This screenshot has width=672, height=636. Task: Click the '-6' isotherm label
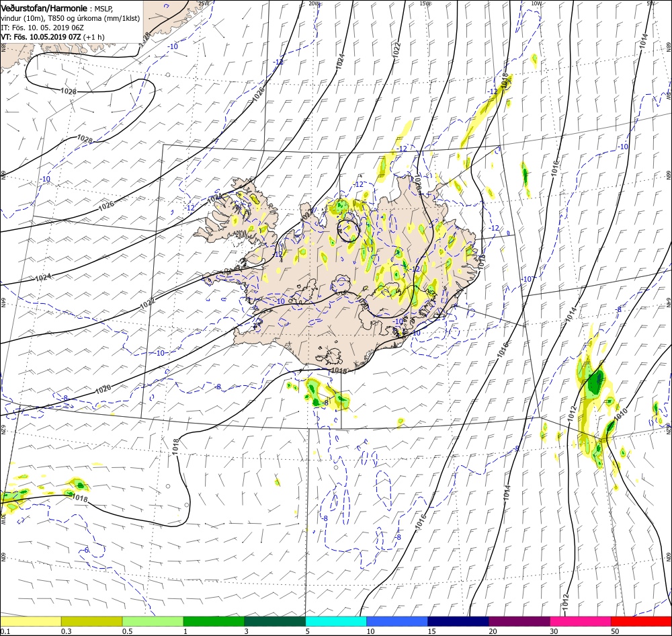click(86, 550)
